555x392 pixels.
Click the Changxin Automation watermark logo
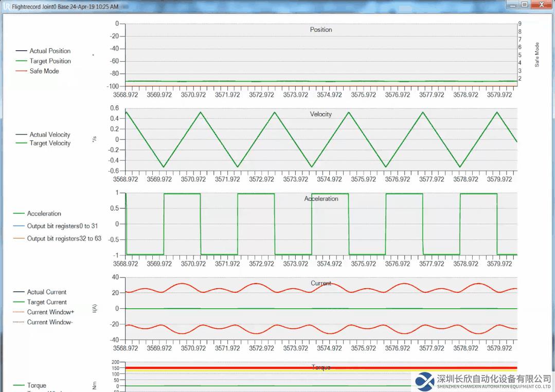point(425,382)
